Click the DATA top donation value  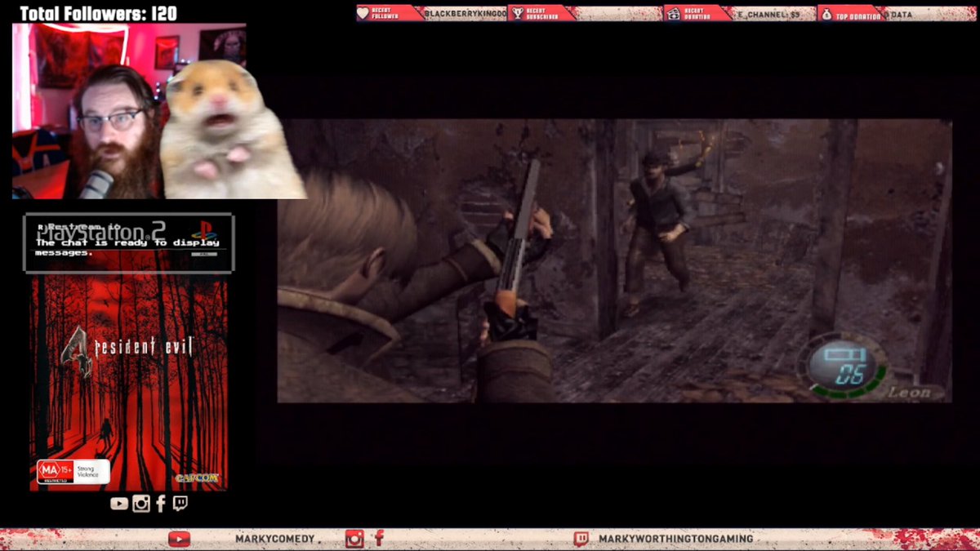point(902,14)
